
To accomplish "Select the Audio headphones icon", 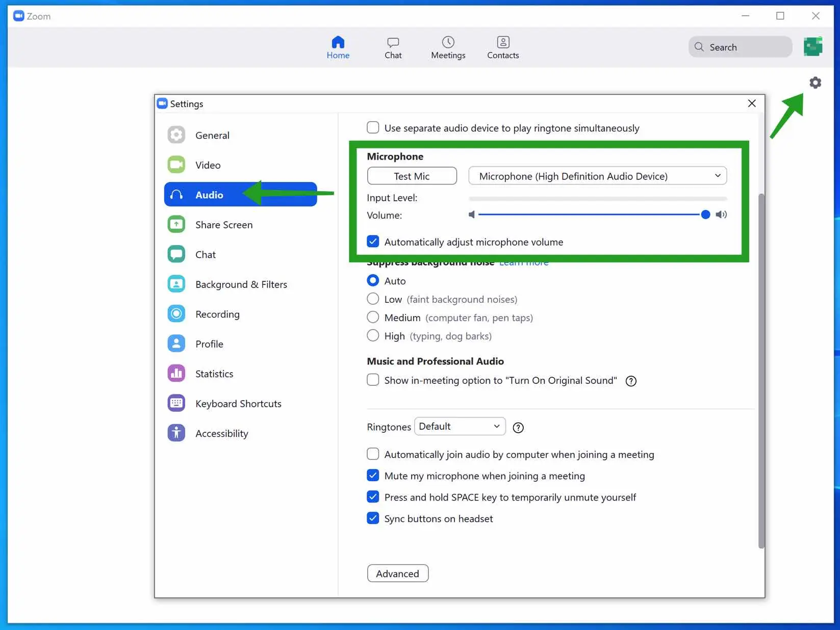I will (x=176, y=195).
